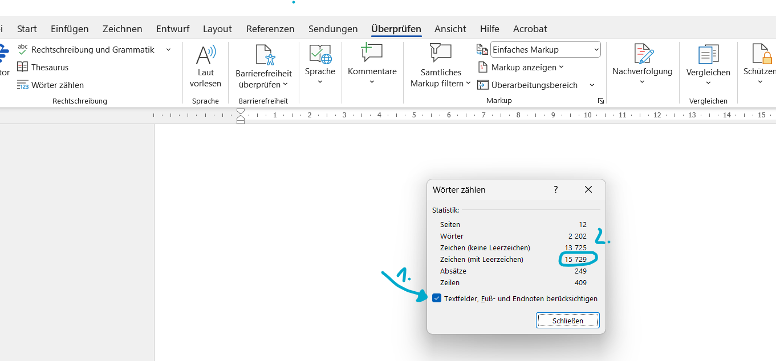Click the Vergleichen icon
This screenshot has height=362, width=776.
[708, 54]
